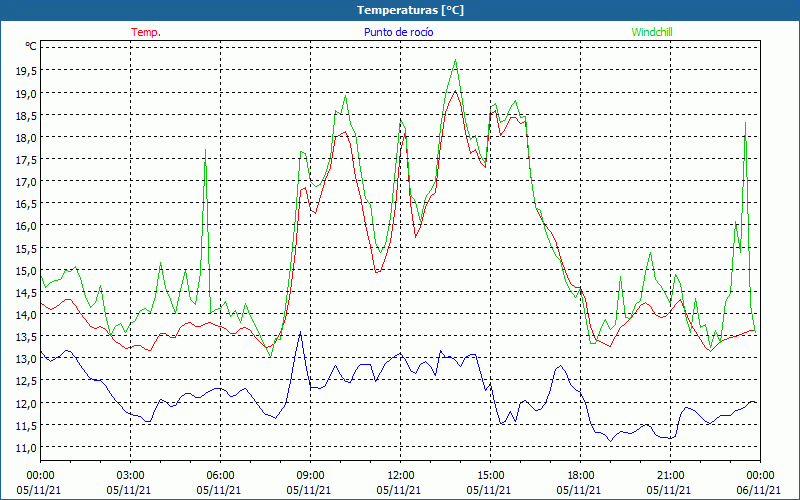
Task: Click the 18:00 time axis label
Action: (x=581, y=476)
